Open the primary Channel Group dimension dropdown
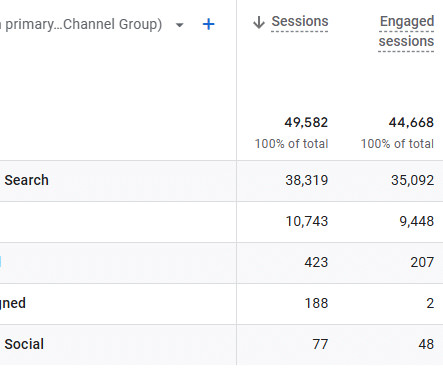The height and width of the screenshot is (370, 443). coord(180,25)
